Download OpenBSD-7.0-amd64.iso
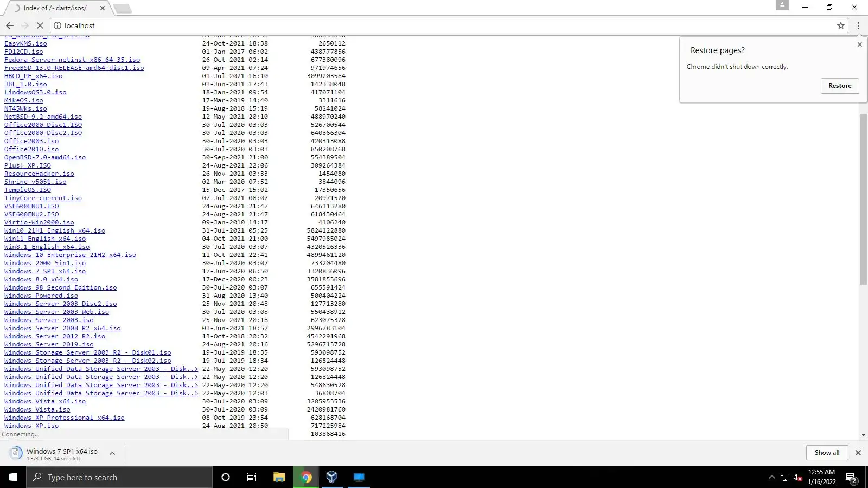868x488 pixels. coord(45,157)
